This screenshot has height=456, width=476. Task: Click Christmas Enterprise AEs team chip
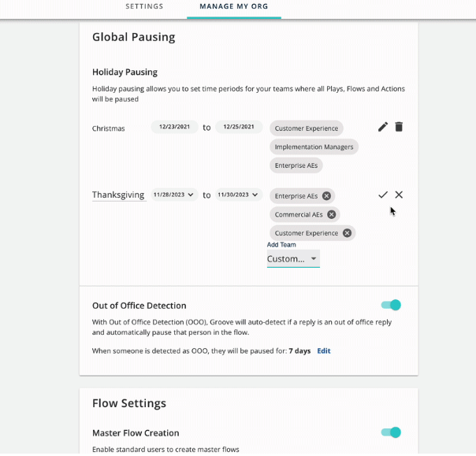296,165
